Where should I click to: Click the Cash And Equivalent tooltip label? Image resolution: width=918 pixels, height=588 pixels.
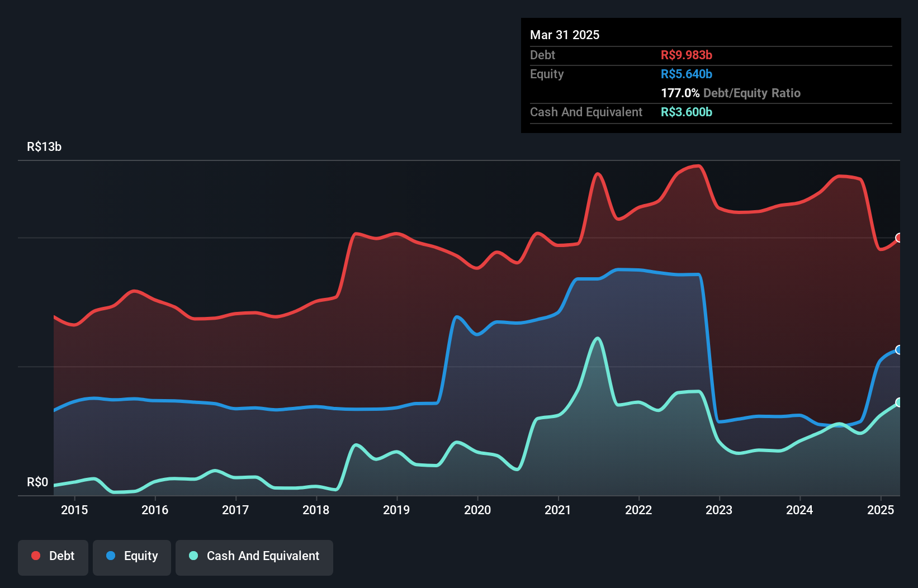click(x=586, y=112)
